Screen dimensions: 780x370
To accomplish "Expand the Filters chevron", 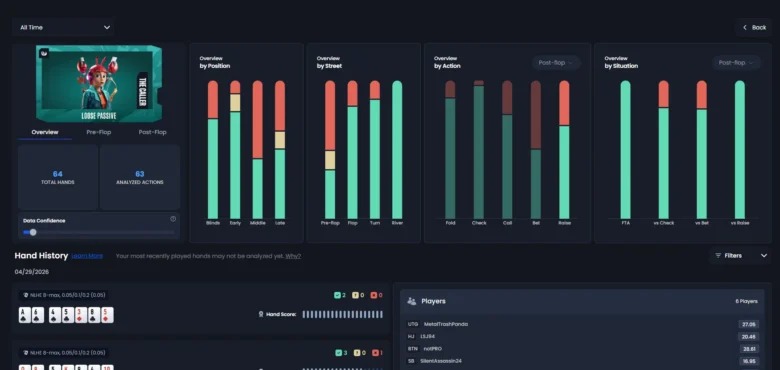I will pyautogui.click(x=764, y=256).
